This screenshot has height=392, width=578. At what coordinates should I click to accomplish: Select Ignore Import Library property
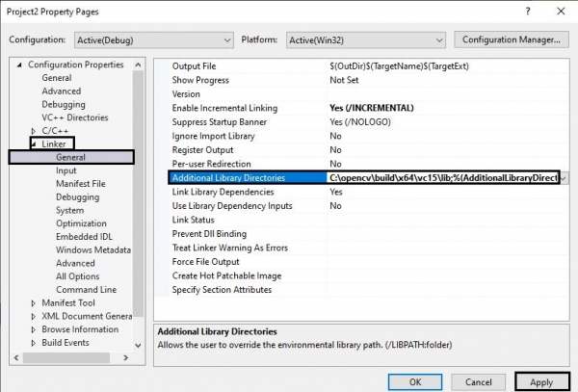214,136
